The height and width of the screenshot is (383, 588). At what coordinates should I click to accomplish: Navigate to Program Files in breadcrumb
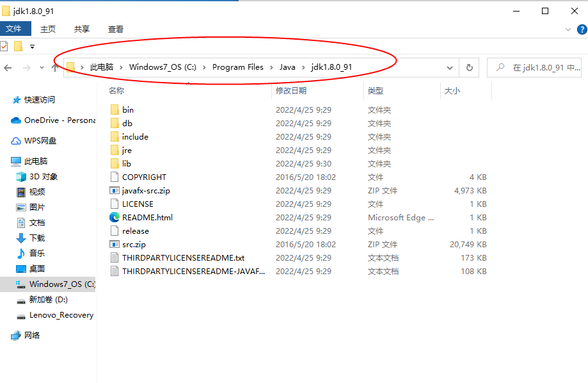238,67
